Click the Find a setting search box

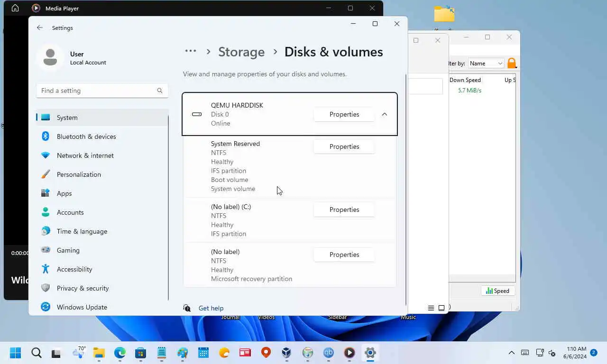(102, 91)
